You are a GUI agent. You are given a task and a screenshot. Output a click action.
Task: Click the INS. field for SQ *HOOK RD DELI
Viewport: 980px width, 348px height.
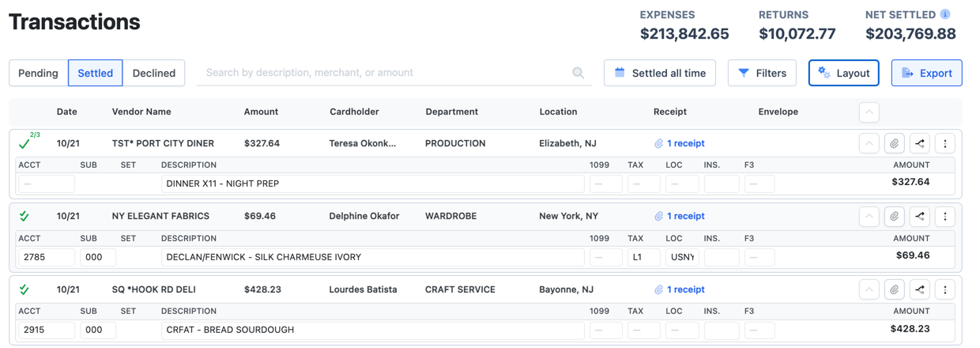pos(722,330)
